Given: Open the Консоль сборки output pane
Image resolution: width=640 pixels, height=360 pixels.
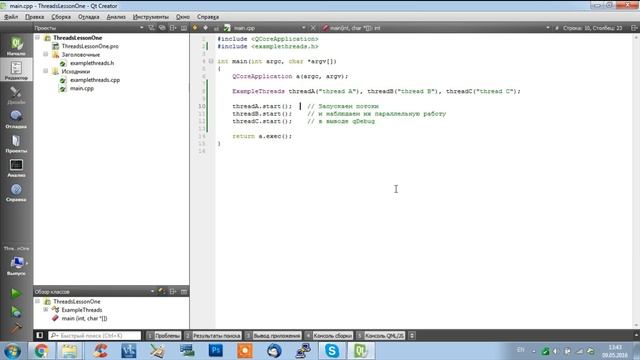Looking at the screenshot, I should click(x=329, y=336).
